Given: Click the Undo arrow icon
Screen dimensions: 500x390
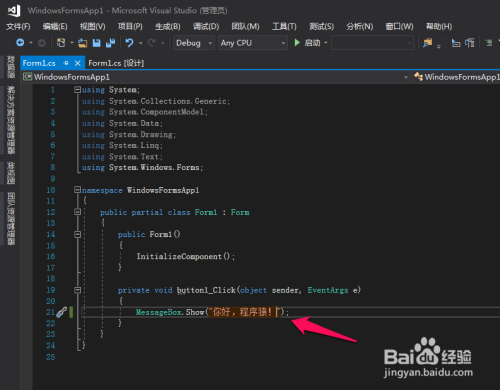Looking at the screenshot, I should [x=129, y=43].
